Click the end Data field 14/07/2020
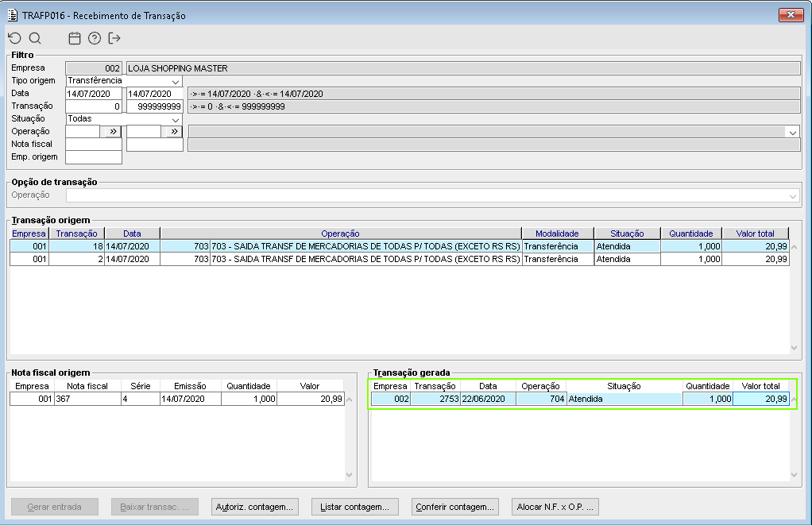The image size is (812, 525). click(155, 94)
